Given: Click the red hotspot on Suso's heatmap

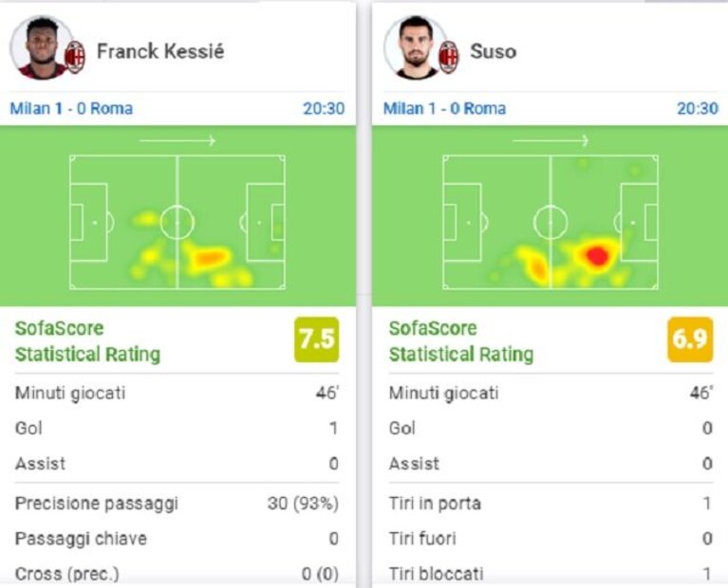Looking at the screenshot, I should pyautogui.click(x=597, y=256).
